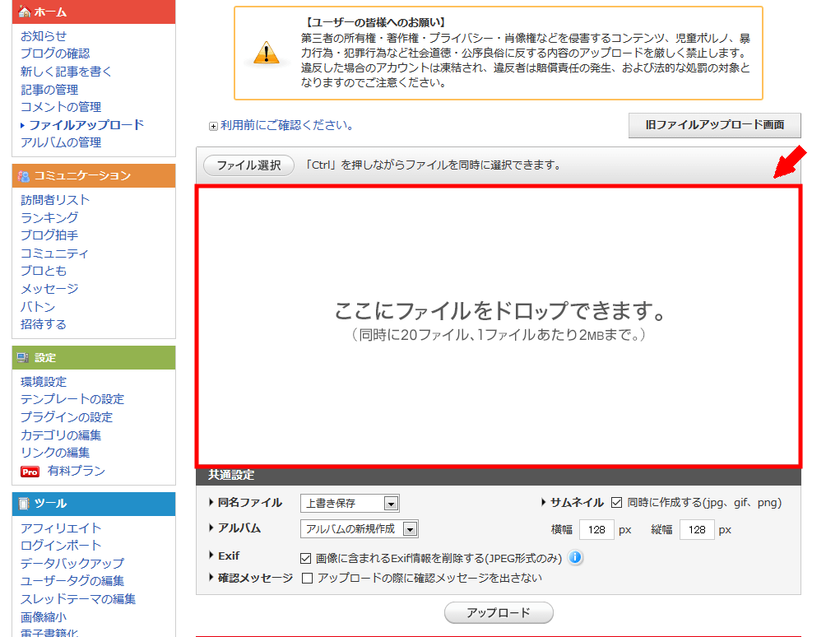Image resolution: width=840 pixels, height=637 pixels.
Task: Click the tools icon in the blue header
Action: [x=24, y=504]
